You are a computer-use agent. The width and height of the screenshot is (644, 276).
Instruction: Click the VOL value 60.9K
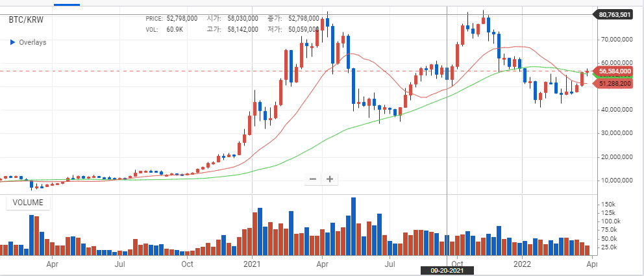(176, 29)
